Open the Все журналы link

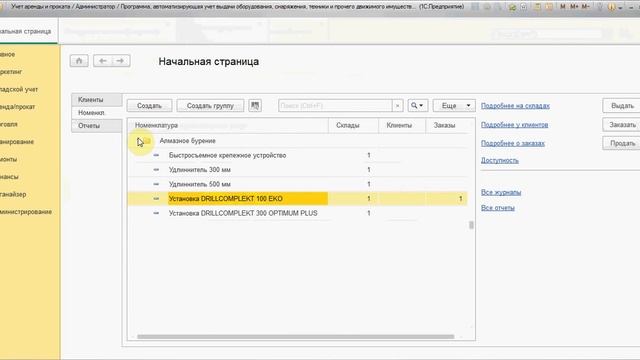(x=501, y=192)
